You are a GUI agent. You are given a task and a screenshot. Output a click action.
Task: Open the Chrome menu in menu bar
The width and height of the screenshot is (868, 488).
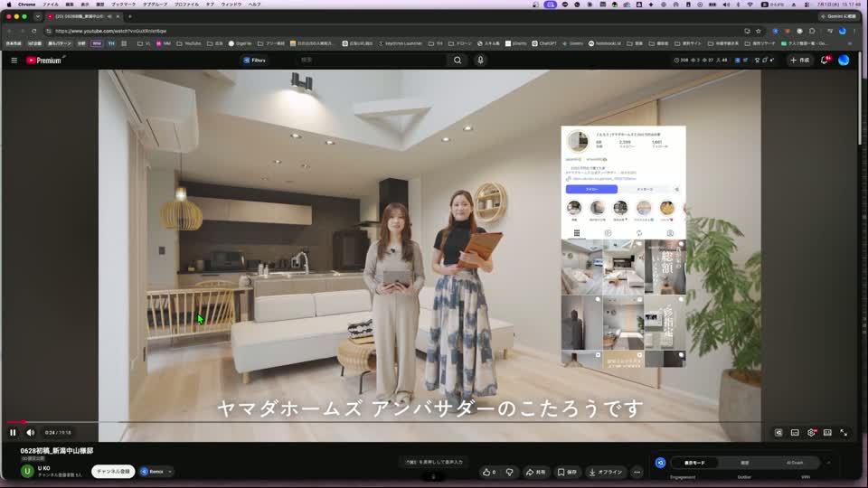[26, 5]
